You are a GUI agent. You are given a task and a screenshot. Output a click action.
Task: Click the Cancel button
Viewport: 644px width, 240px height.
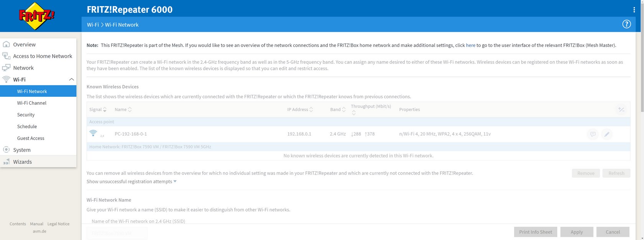613,232
